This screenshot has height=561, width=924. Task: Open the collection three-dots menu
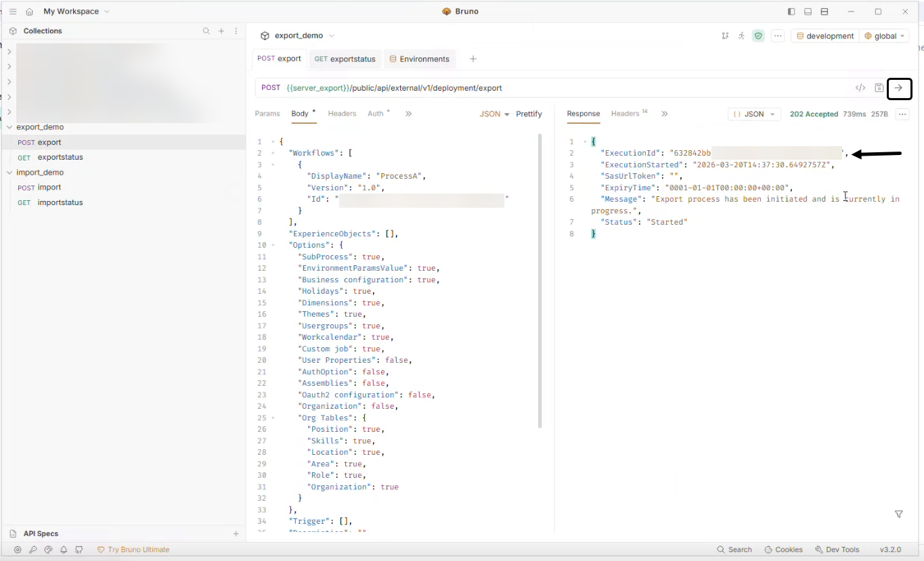(778, 36)
